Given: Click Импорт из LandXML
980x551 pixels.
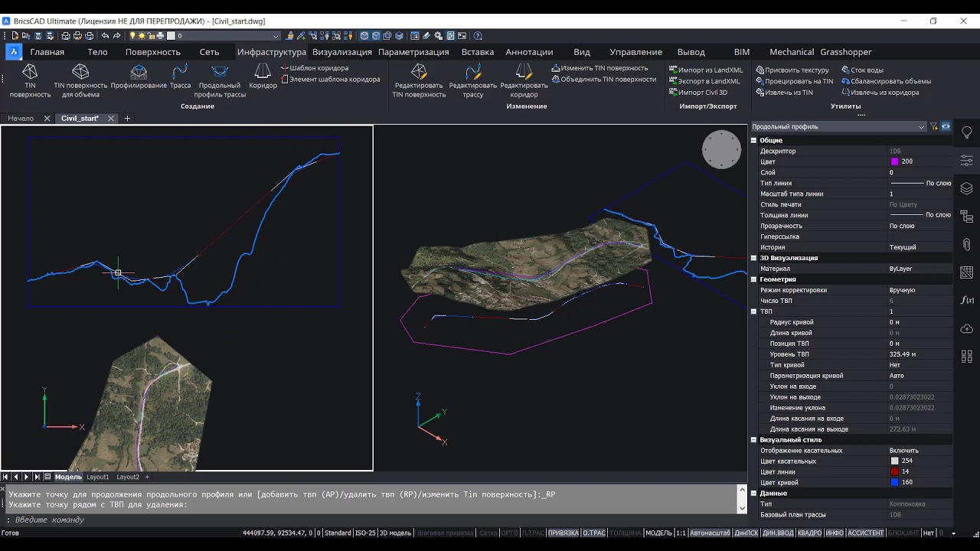Looking at the screenshot, I should point(706,70).
